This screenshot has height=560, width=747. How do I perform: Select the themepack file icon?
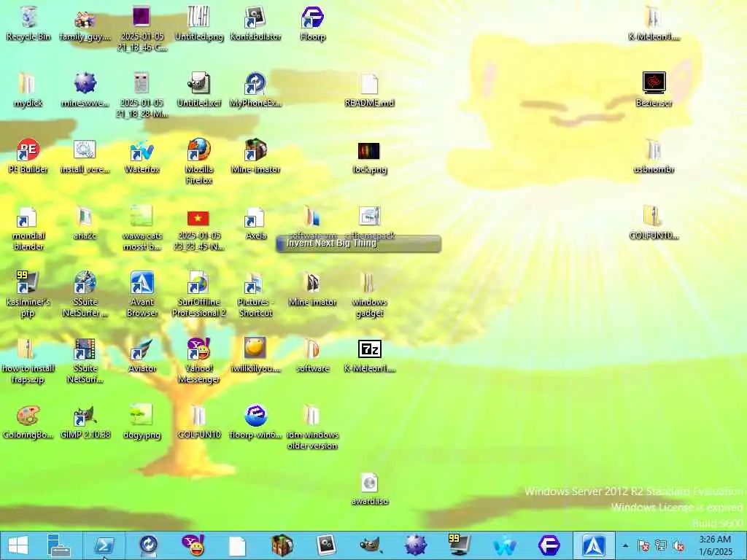pos(369,222)
